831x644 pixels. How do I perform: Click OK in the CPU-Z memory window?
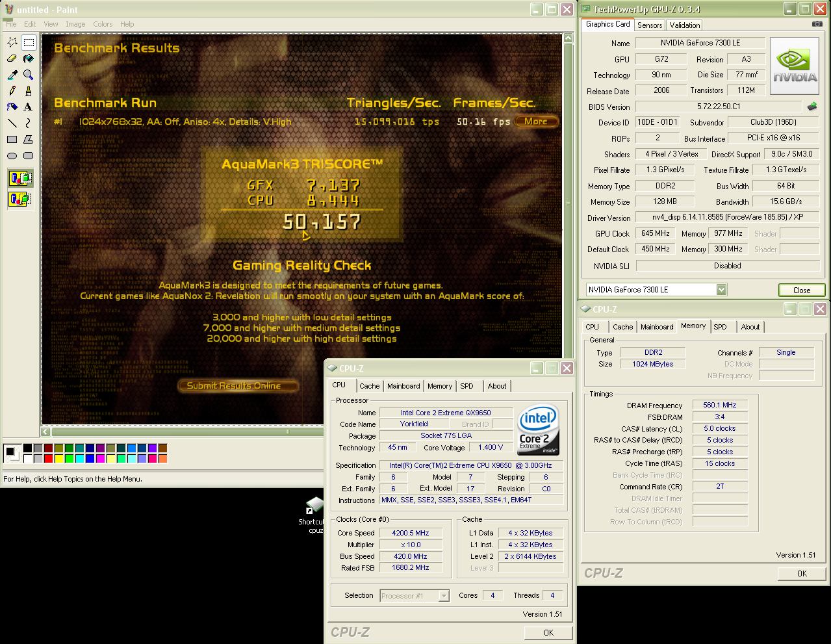(802, 573)
